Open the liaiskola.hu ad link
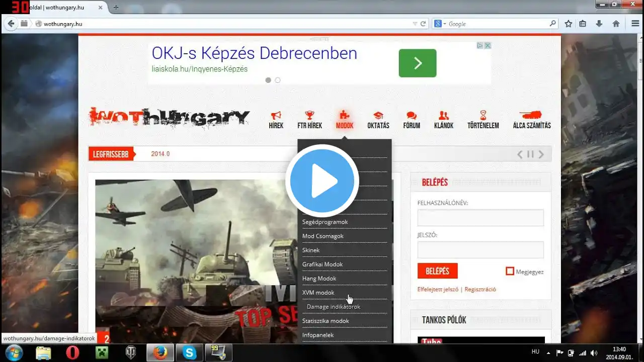The image size is (644, 362). pos(200,69)
